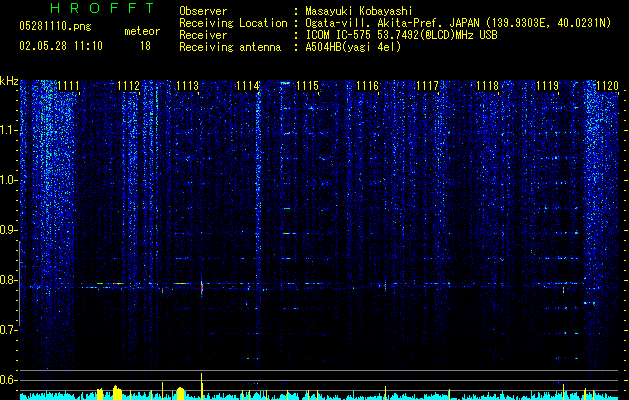This screenshot has width=629, height=400.
Task: Select the filename 05281110.png
Action: 55,26
